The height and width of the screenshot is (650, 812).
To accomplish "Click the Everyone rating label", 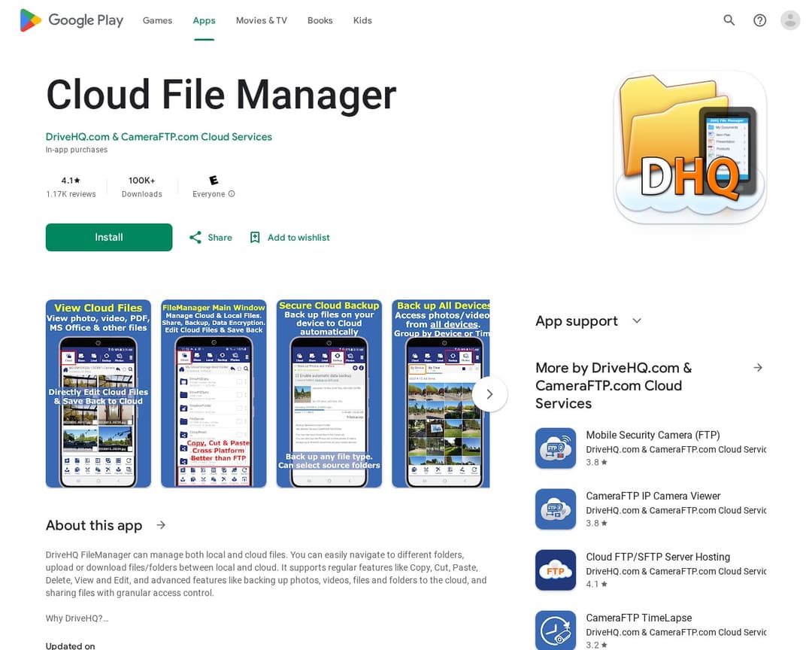I will [209, 194].
